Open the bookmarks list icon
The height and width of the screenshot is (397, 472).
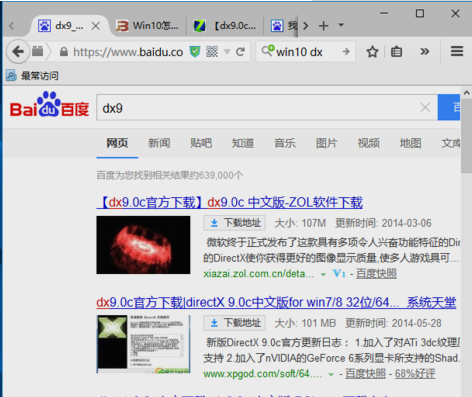tap(396, 52)
